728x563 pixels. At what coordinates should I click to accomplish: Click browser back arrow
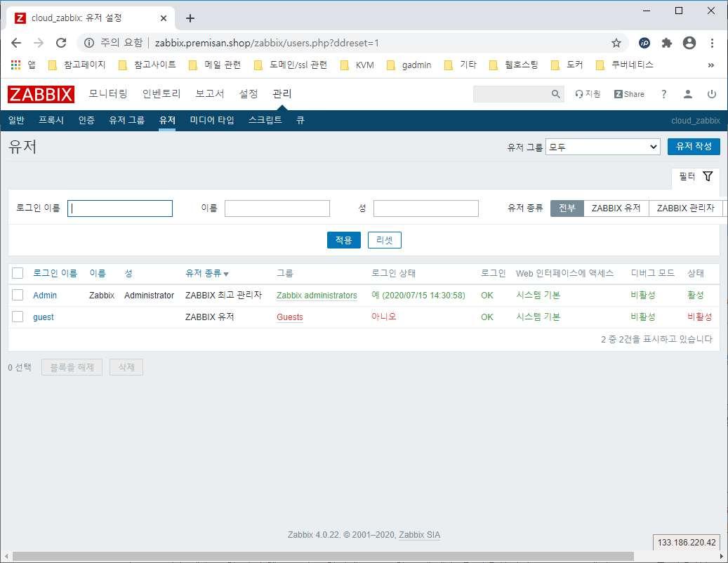15,43
